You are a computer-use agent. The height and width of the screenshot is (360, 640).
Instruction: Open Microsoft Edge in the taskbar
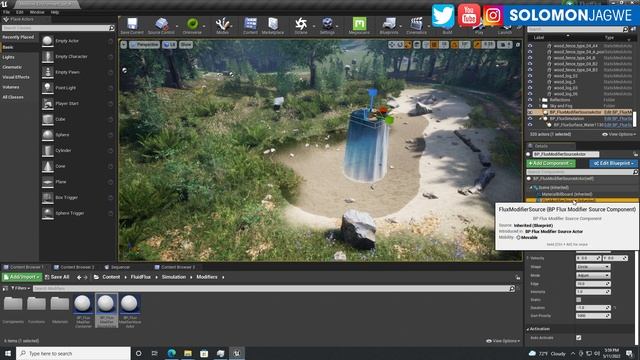pyautogui.click(x=171, y=353)
